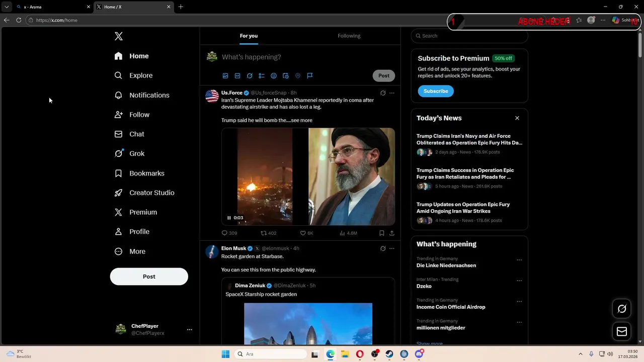644x362 pixels.
Task: Click the flag icon in compose toolbar
Action: coord(310,76)
